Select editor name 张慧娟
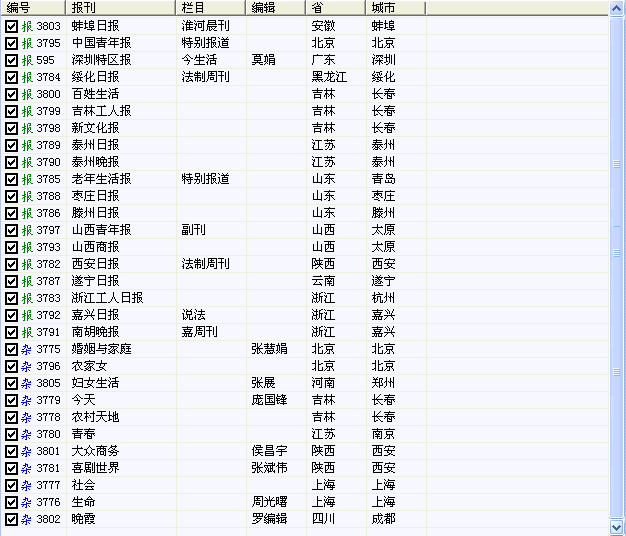Viewport: 626px width, 536px height. (269, 349)
